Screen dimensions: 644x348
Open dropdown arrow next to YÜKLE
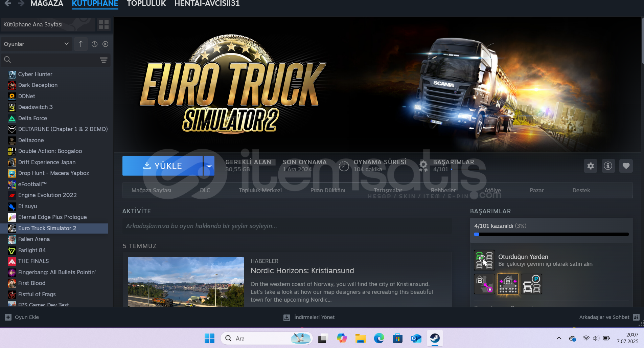(x=209, y=166)
